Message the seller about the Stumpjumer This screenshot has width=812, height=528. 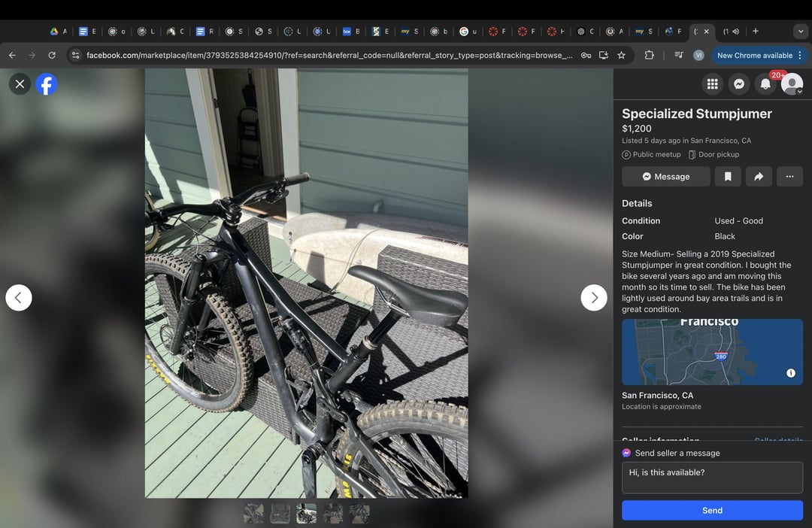[x=666, y=177]
